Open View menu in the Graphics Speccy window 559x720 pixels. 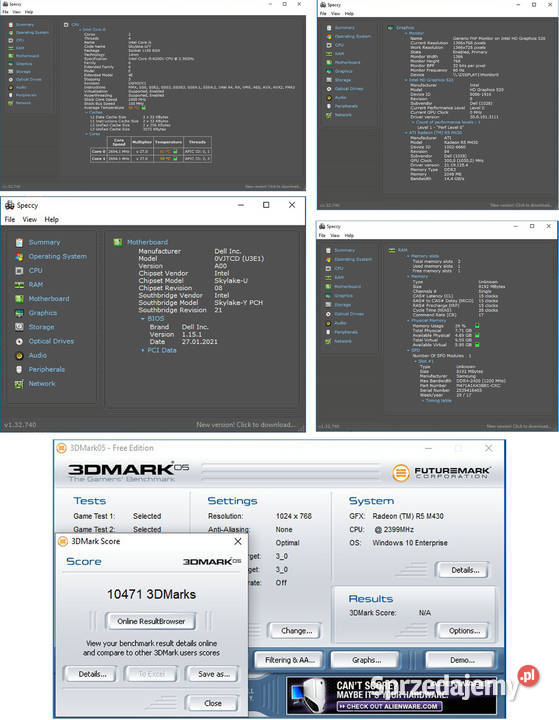click(336, 14)
